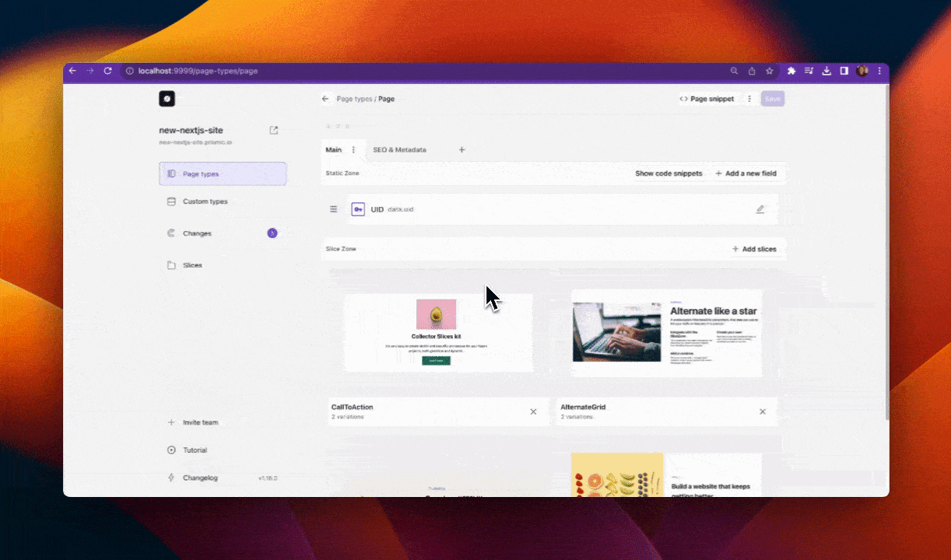Viewport: 951px width, 560px height.
Task: Bookmark the page with the star icon
Action: click(770, 71)
